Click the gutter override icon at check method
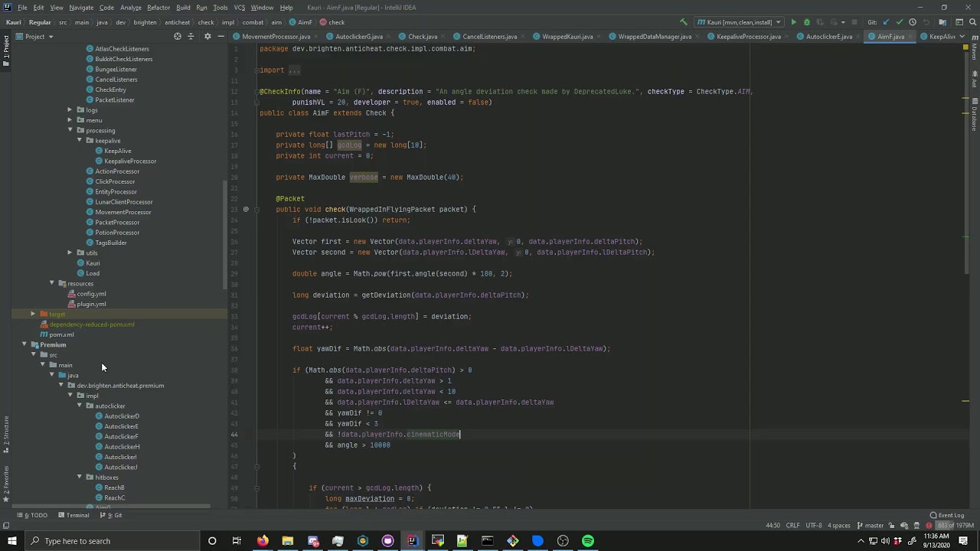Image resolution: width=980 pixels, height=551 pixels. pyautogui.click(x=246, y=209)
